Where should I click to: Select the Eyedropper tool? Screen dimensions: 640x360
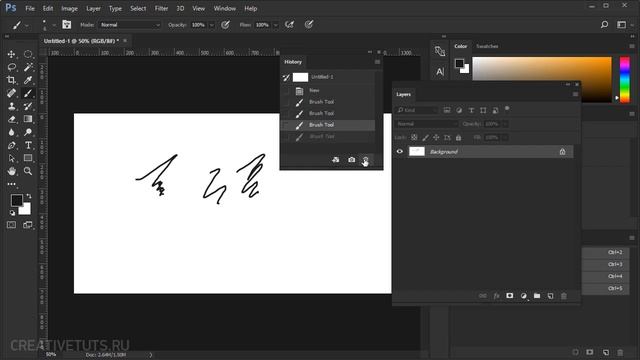[x=28, y=80]
